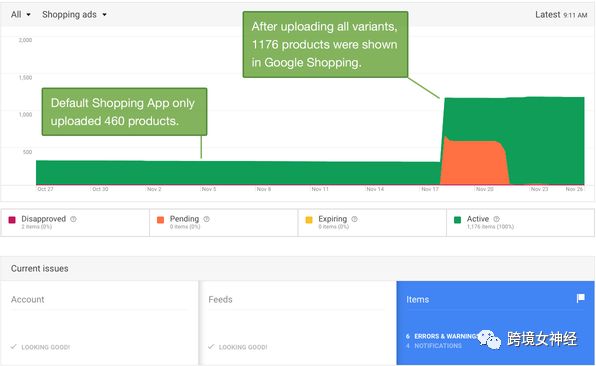Click the Nov 5 marker on timeline

[x=209, y=189]
